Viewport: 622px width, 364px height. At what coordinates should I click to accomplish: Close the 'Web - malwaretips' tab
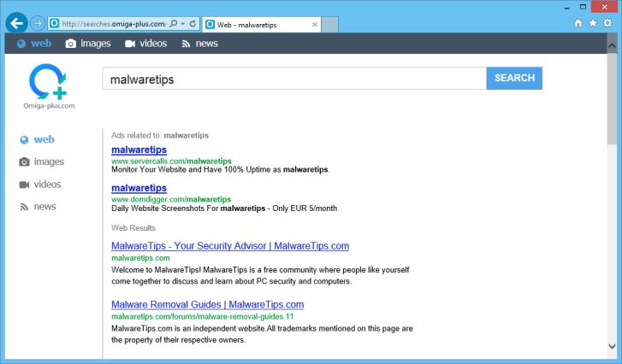tap(315, 25)
